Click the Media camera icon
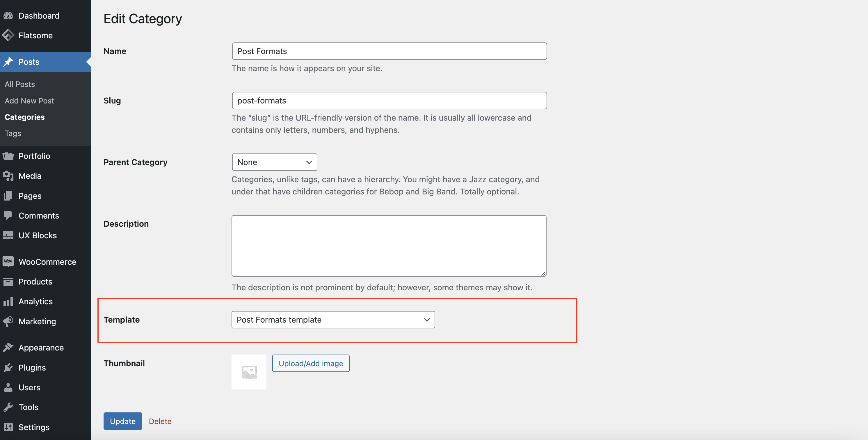Image resolution: width=868 pixels, height=440 pixels. pos(8,176)
